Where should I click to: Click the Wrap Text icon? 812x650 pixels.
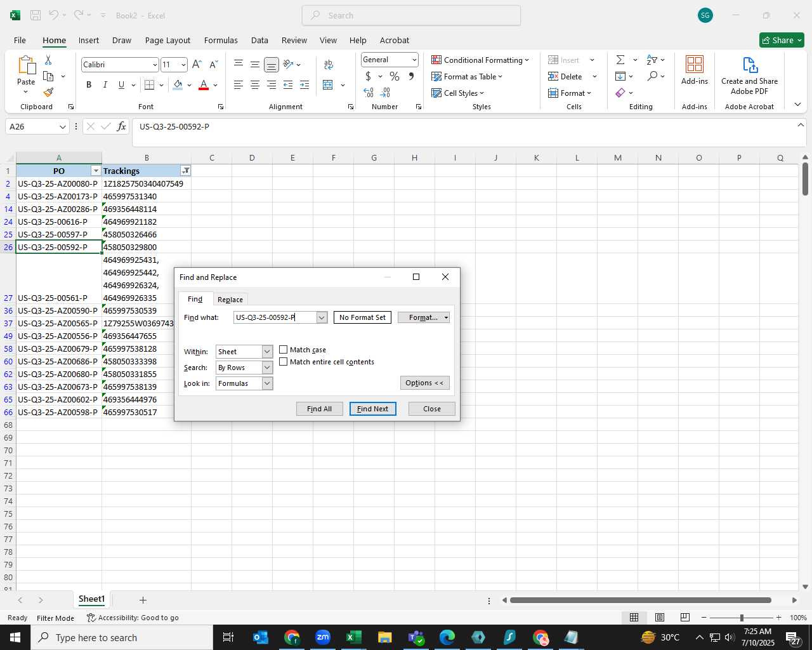click(329, 64)
